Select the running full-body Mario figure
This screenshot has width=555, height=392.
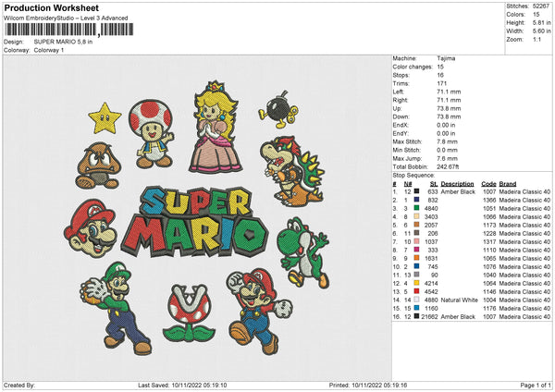[x=259, y=311]
